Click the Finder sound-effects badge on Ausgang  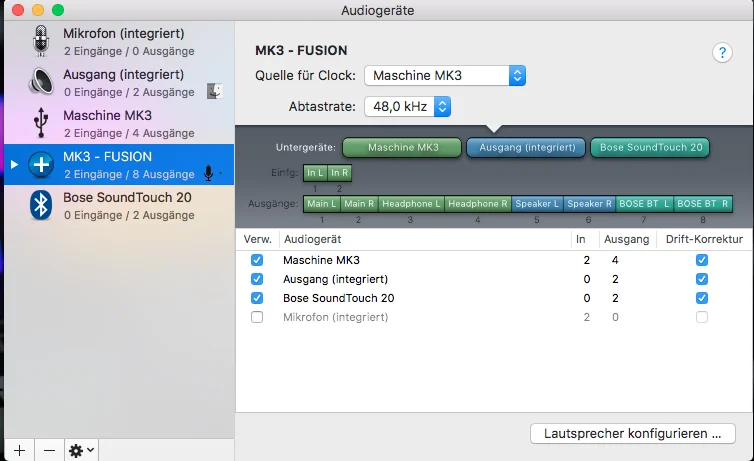point(214,91)
